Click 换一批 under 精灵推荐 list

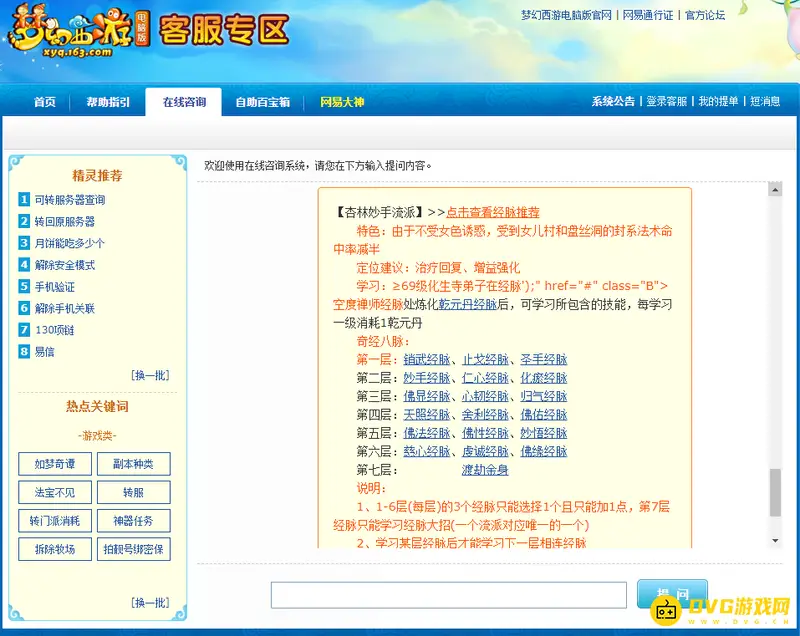[x=150, y=375]
